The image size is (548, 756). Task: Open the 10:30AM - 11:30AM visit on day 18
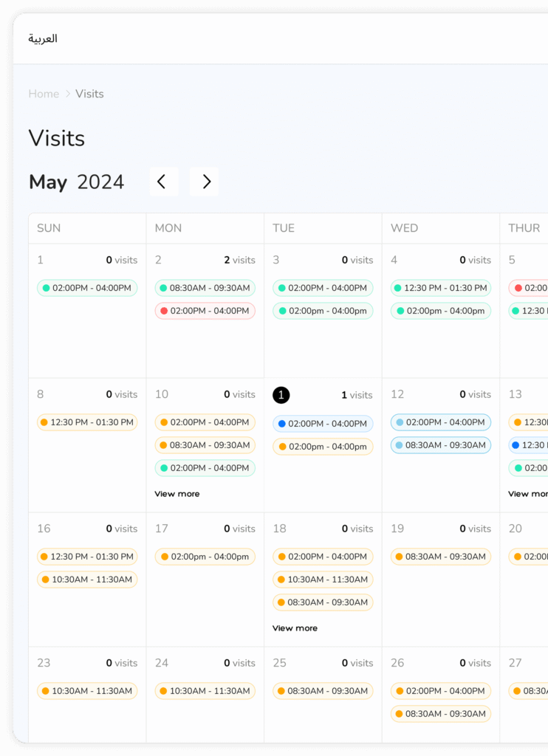click(x=323, y=580)
